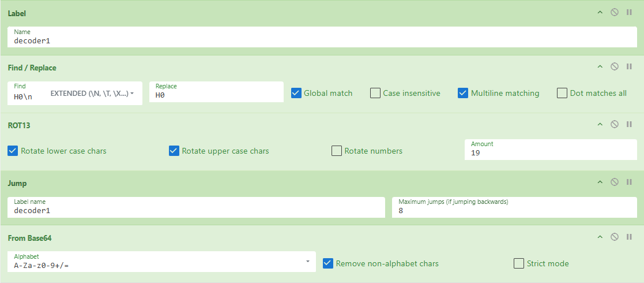
Task: Enable Strict mode for From Base64
Action: 519,263
